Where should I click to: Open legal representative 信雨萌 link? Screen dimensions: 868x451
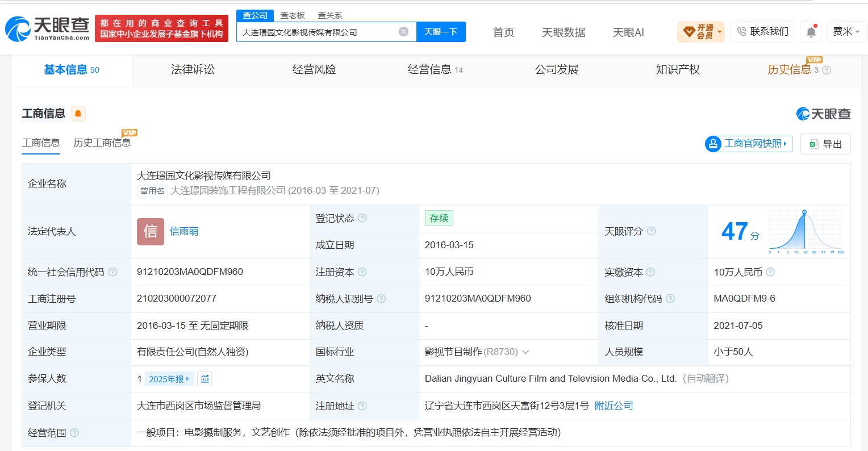tap(184, 232)
